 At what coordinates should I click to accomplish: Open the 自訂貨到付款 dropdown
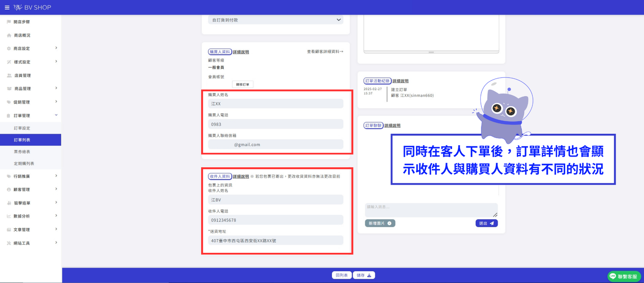(x=276, y=20)
